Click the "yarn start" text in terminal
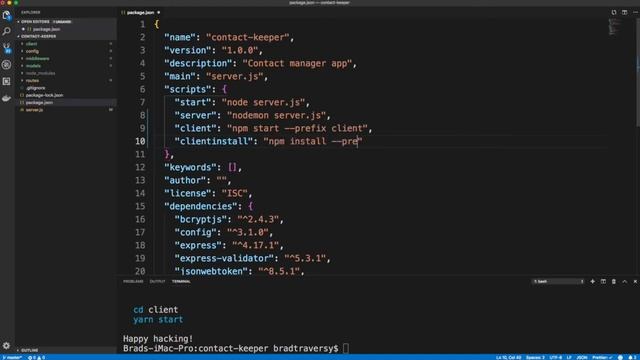640x360 pixels. click(158, 320)
